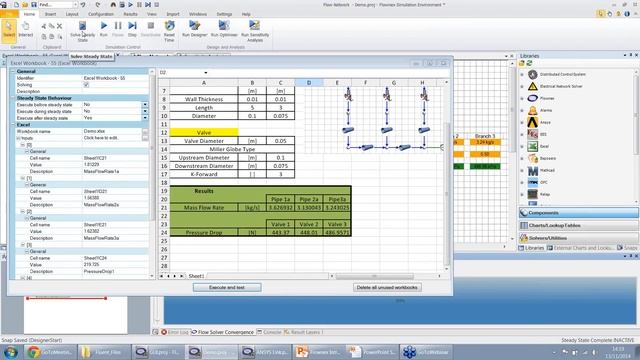Click the Cut icon in the Clipboard group
The height and width of the screenshot is (360, 640).
coord(44,26)
